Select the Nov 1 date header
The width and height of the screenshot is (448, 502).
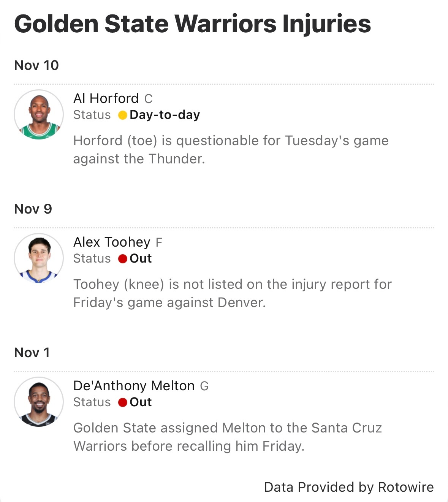pos(32,353)
